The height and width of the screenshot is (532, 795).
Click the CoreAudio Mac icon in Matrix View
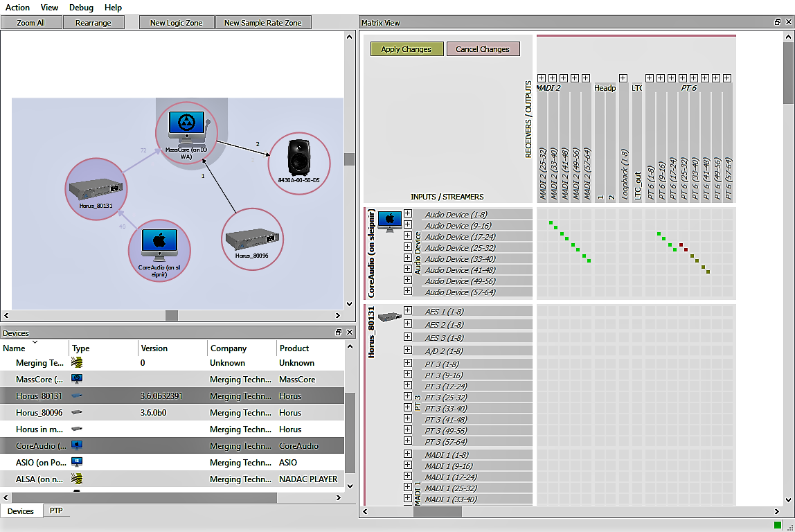click(390, 221)
